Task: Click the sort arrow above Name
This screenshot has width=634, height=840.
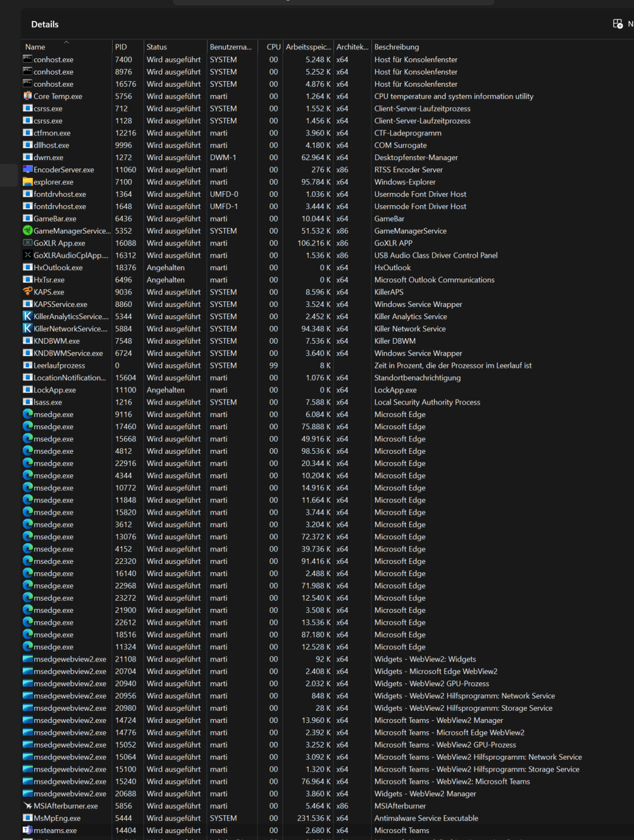Action: point(66,42)
